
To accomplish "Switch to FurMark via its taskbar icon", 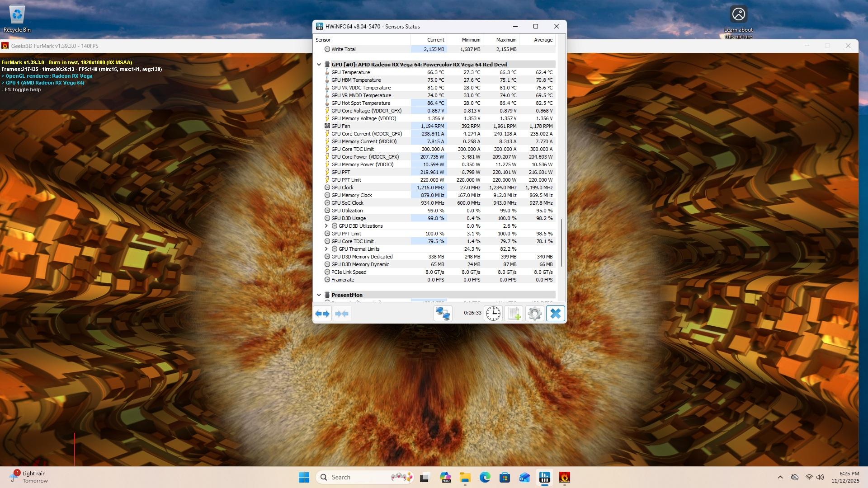I will click(565, 477).
